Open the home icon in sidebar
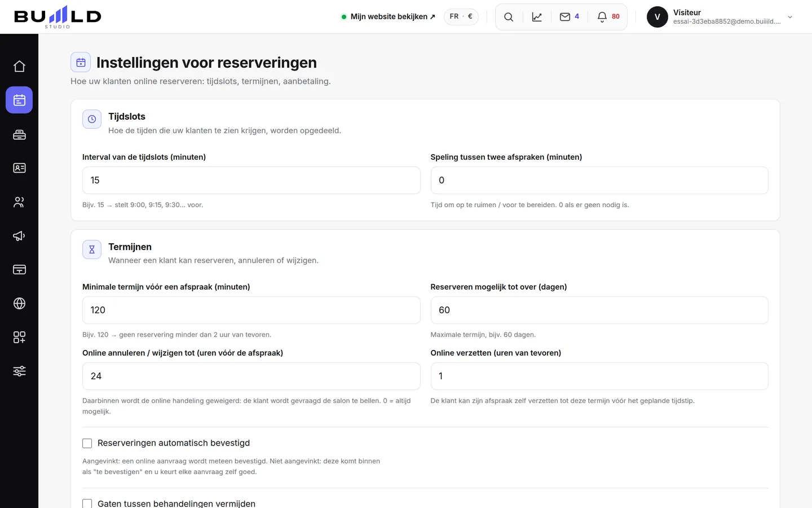The image size is (812, 508). click(19, 66)
